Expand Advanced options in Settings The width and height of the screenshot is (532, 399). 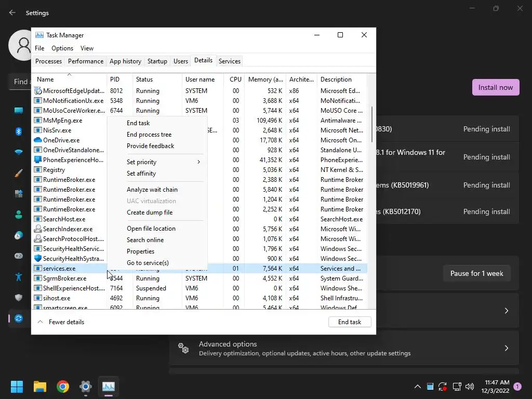pyautogui.click(x=344, y=348)
